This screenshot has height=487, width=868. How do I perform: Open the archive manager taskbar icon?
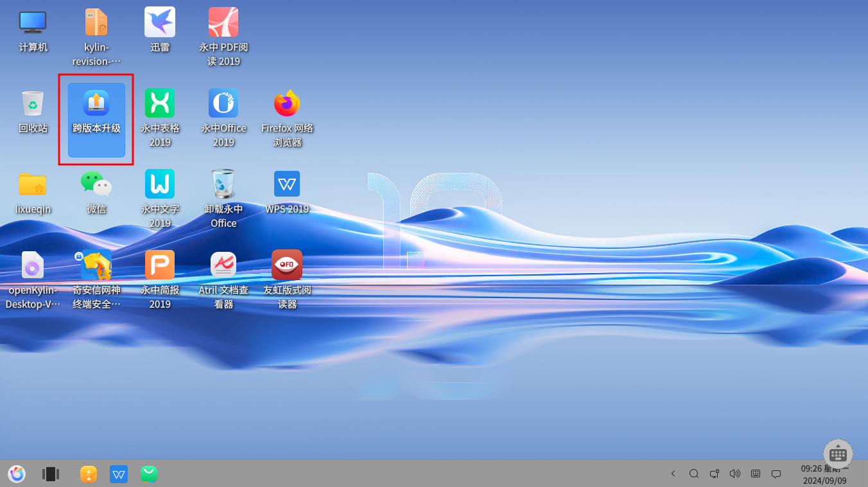pyautogui.click(x=89, y=474)
